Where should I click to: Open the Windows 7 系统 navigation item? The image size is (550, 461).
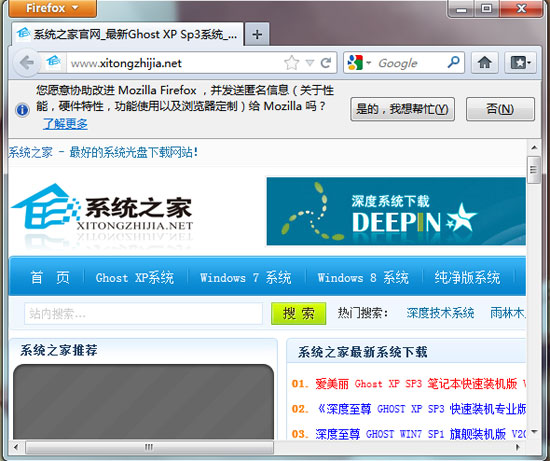(x=246, y=278)
